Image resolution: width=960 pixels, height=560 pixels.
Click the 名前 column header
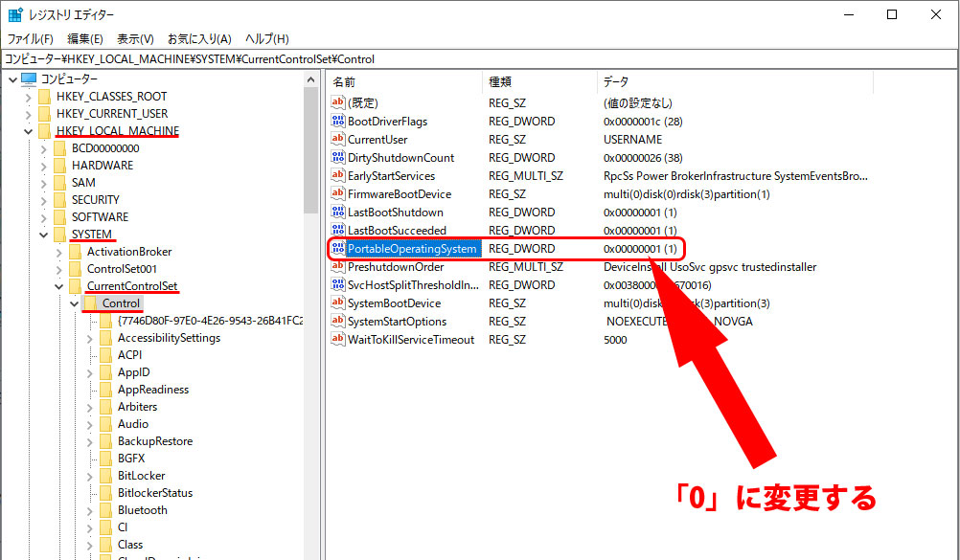click(404, 81)
